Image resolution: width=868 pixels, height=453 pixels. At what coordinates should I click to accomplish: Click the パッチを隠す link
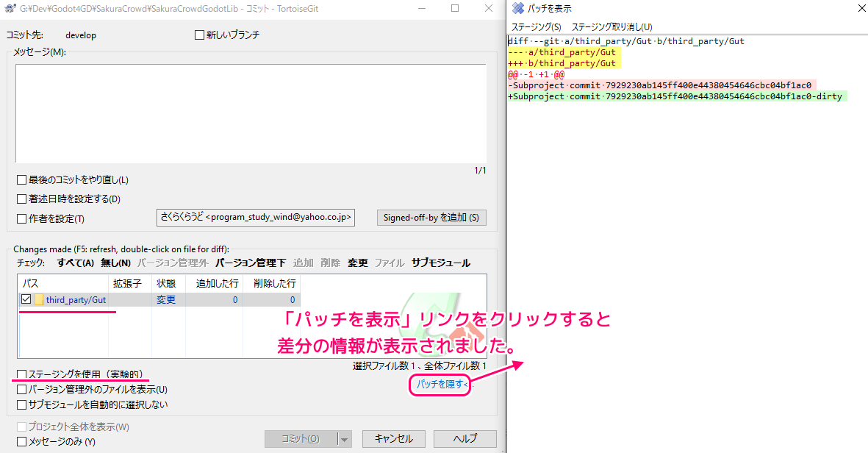pos(440,385)
